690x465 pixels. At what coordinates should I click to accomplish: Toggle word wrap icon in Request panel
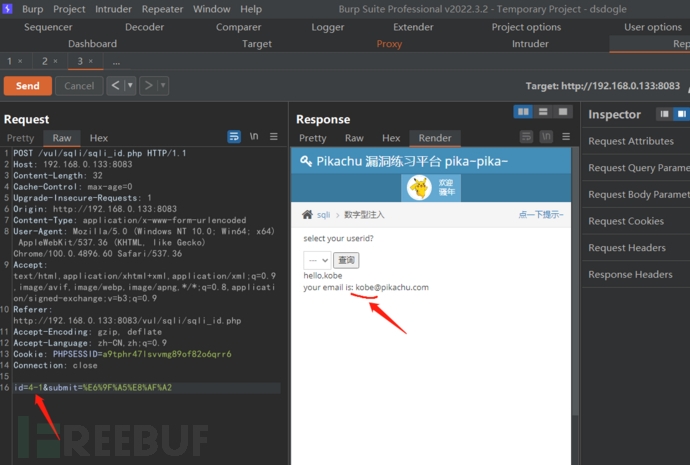pyautogui.click(x=234, y=137)
